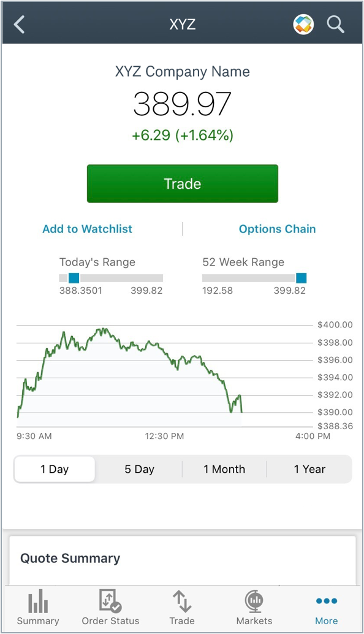This screenshot has width=364, height=634.
Task: Tap Add to Watchlist link
Action: point(87,229)
